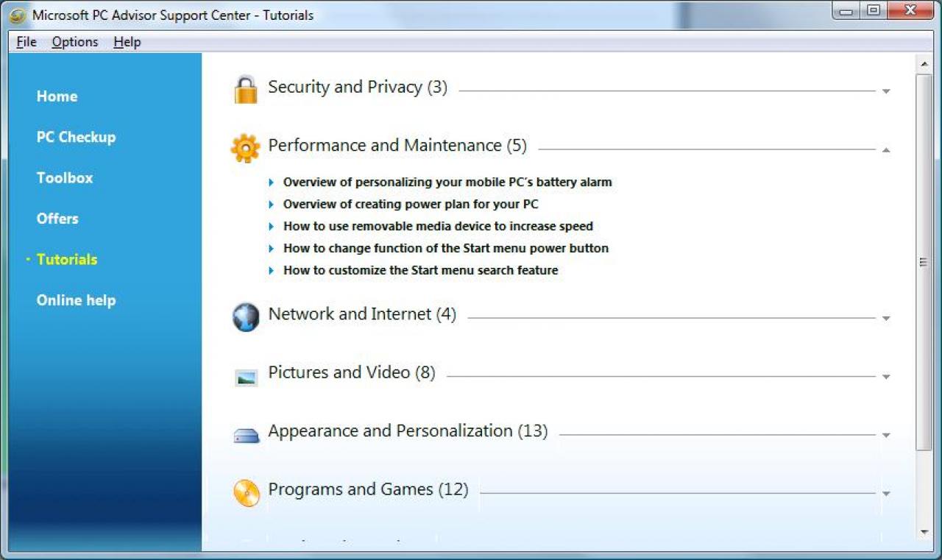Screen dimensions: 942x560
Task: Expand the Appearance and Personalization section arrow
Action: pyautogui.click(x=886, y=436)
